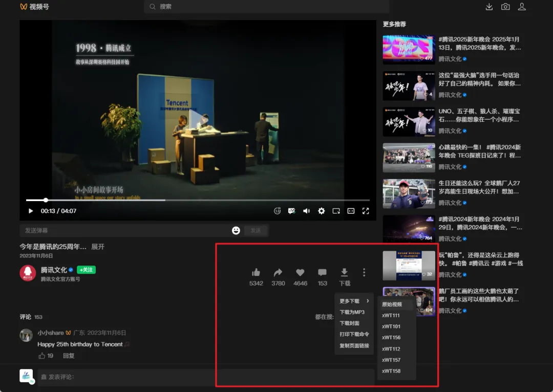This screenshot has height=392, width=553.
Task: Click my avatar beside comment box
Action: pyautogui.click(x=27, y=377)
